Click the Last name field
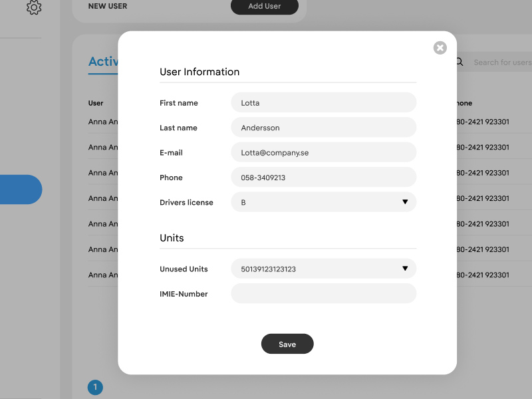Screen dimensions: 532x399 pos(323,128)
